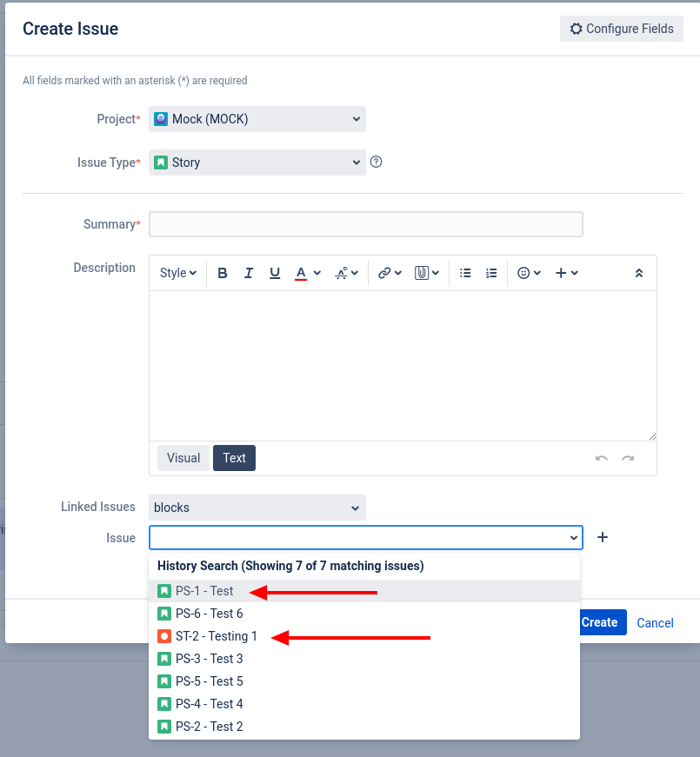Click the redo icon in editor

[628, 458]
